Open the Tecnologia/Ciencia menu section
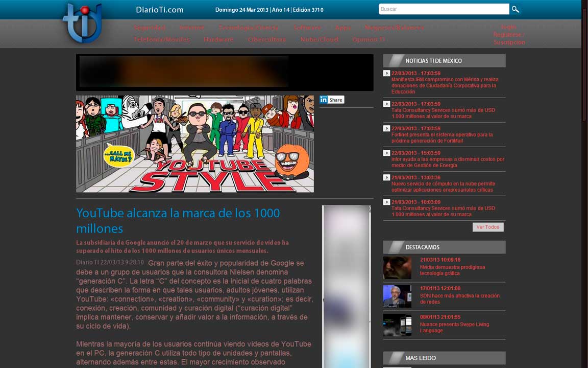The height and width of the screenshot is (368, 588). coord(249,28)
